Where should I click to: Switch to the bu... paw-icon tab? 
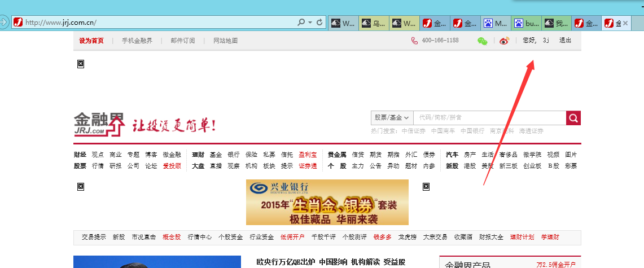(x=526, y=23)
